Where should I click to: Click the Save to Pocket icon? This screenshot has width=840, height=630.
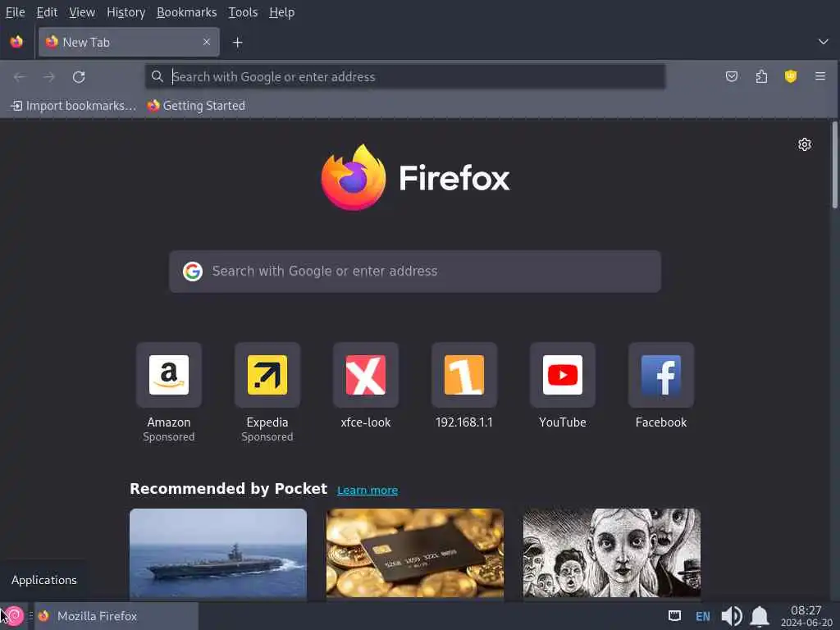pos(731,76)
